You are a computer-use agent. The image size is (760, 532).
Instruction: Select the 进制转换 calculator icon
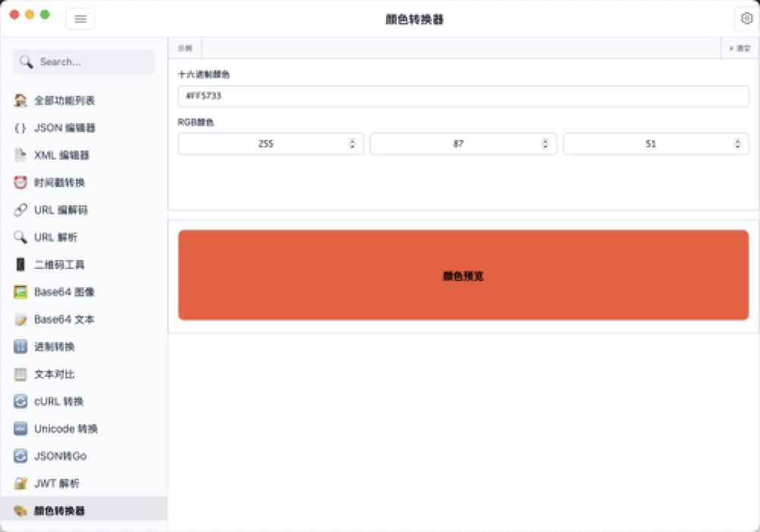pos(21,347)
